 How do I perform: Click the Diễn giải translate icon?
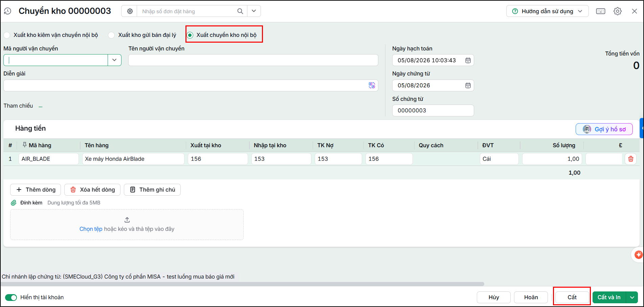click(372, 85)
